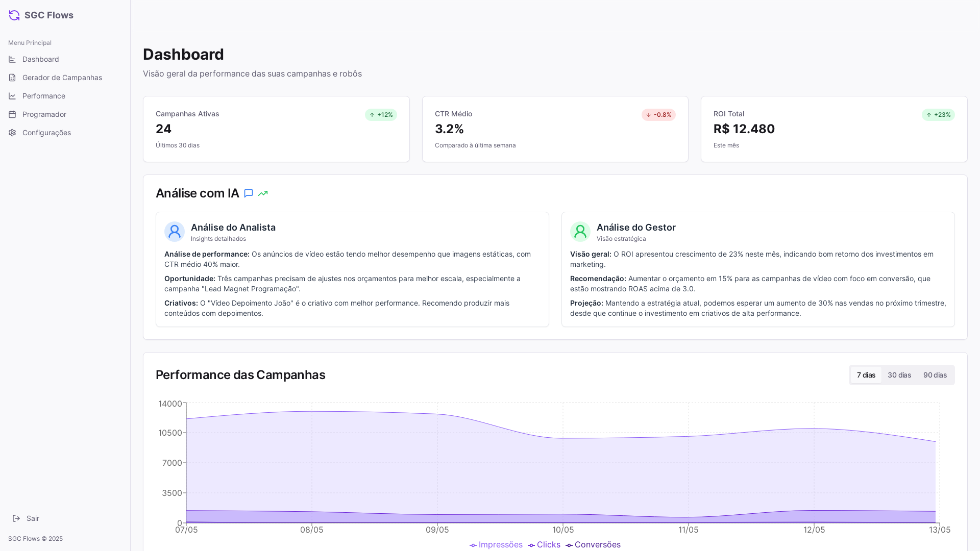Click the +23% ROI Total badge
The height and width of the screenshot is (551, 980).
938,115
